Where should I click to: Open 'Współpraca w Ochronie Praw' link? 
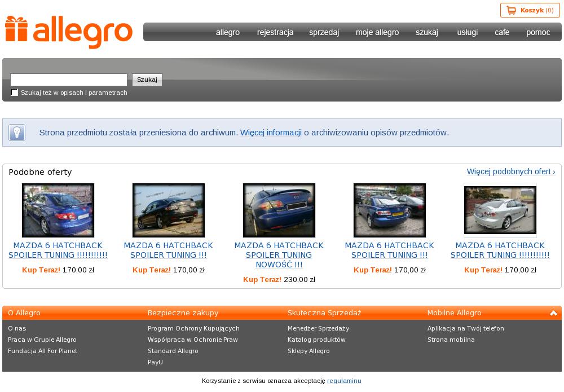[193, 340]
